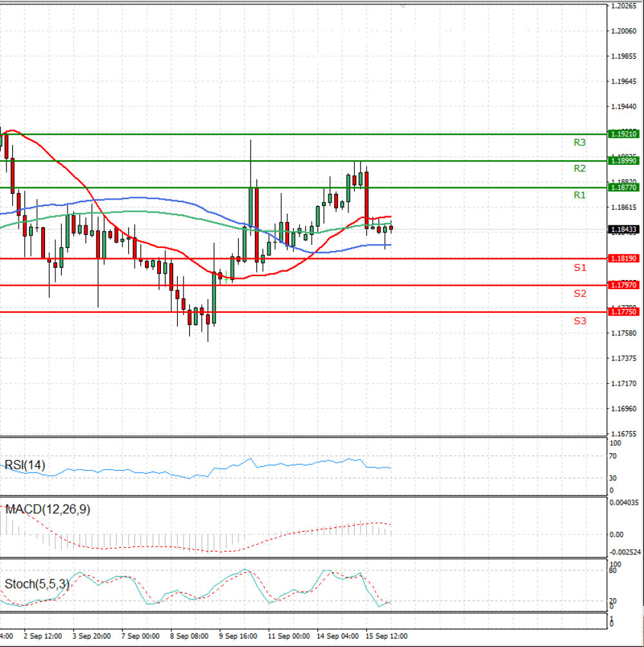Click the 9 Sep 16:00 time label
The width and height of the screenshot is (644, 647).
point(238,636)
